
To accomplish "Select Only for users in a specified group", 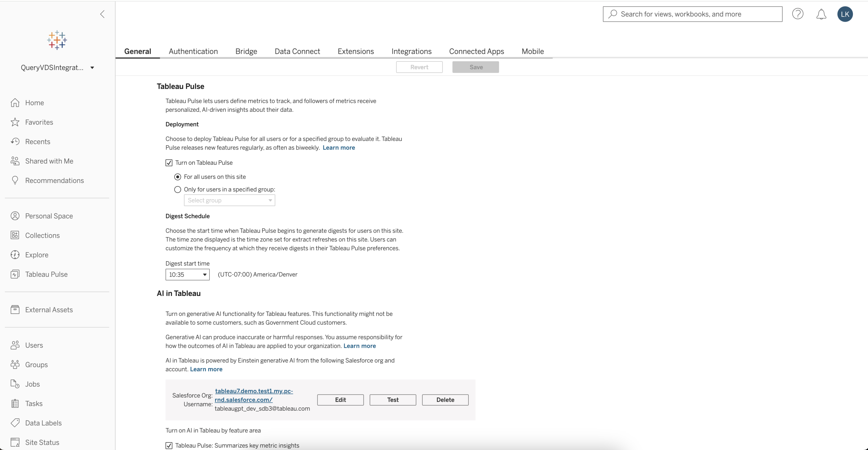I will tap(178, 190).
